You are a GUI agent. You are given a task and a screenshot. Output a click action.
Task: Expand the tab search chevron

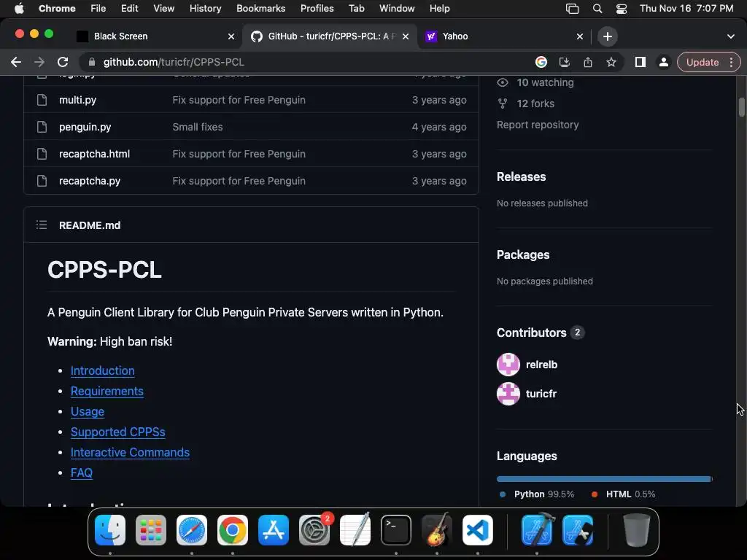[731, 36]
